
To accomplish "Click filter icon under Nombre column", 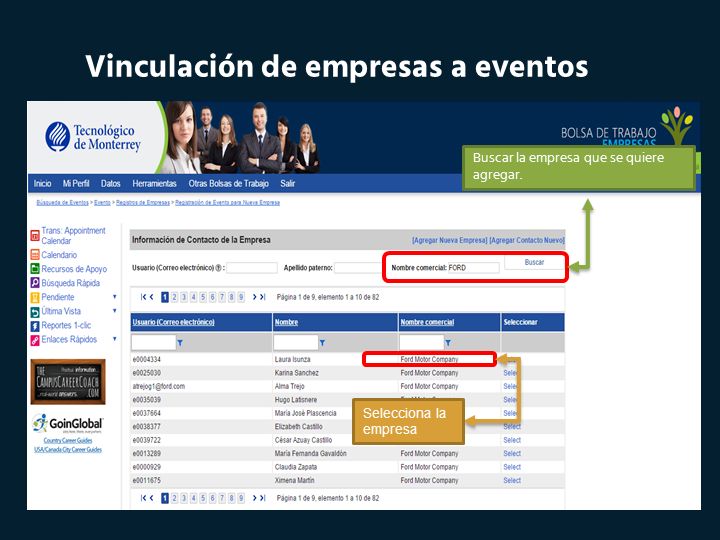I will pyautogui.click(x=322, y=343).
